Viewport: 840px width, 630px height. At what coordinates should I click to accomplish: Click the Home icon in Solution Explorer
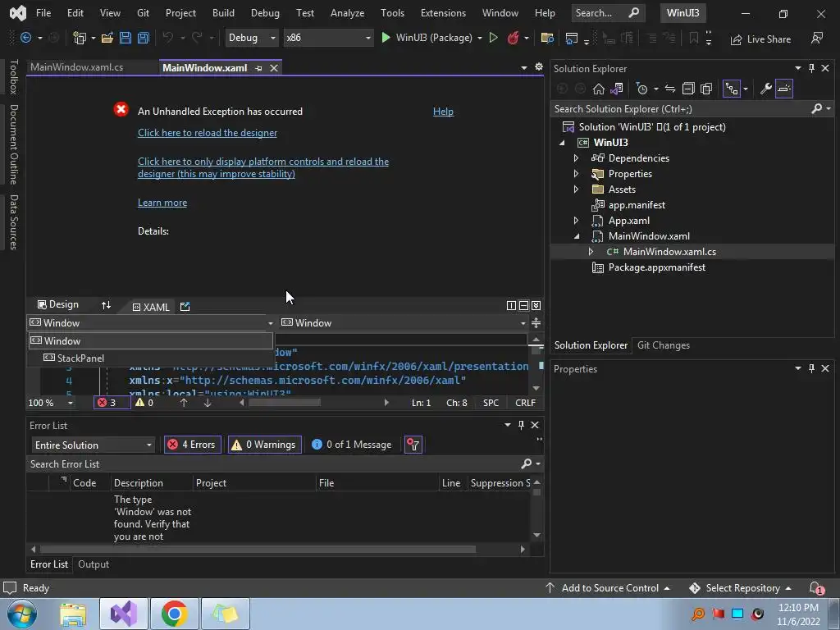pyautogui.click(x=598, y=89)
